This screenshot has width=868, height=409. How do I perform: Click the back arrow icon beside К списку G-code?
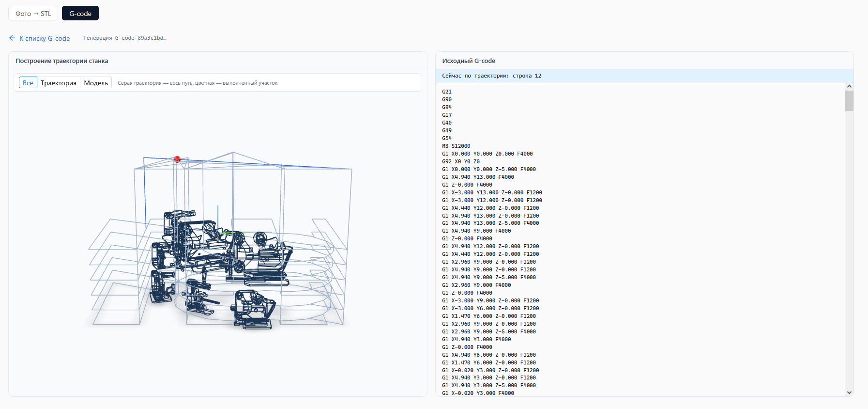coord(12,38)
